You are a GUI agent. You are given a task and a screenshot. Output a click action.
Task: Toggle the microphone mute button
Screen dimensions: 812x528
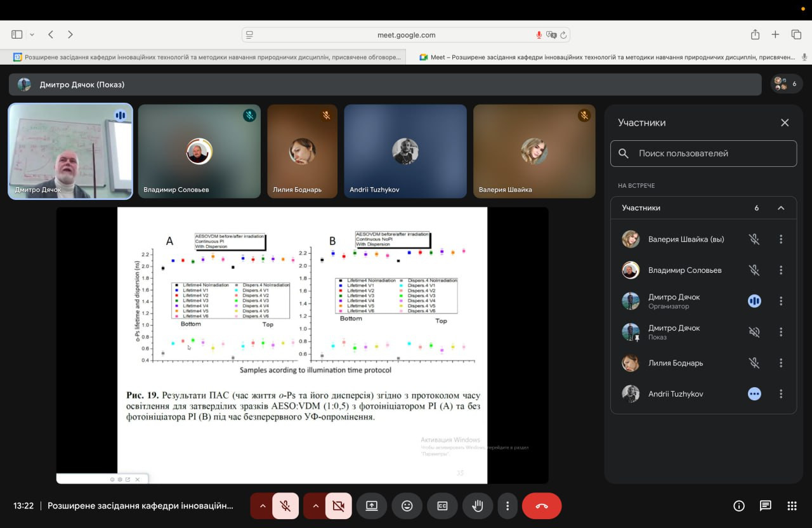point(285,506)
